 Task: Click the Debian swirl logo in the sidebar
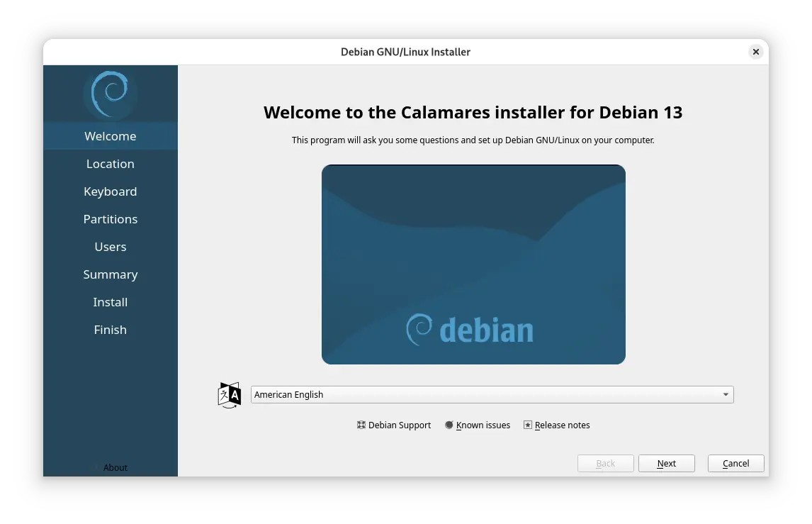[110, 93]
